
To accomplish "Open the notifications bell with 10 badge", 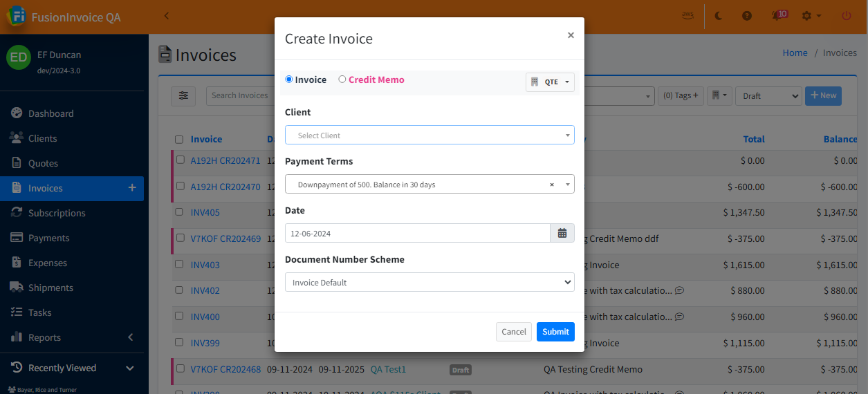I will (x=777, y=16).
